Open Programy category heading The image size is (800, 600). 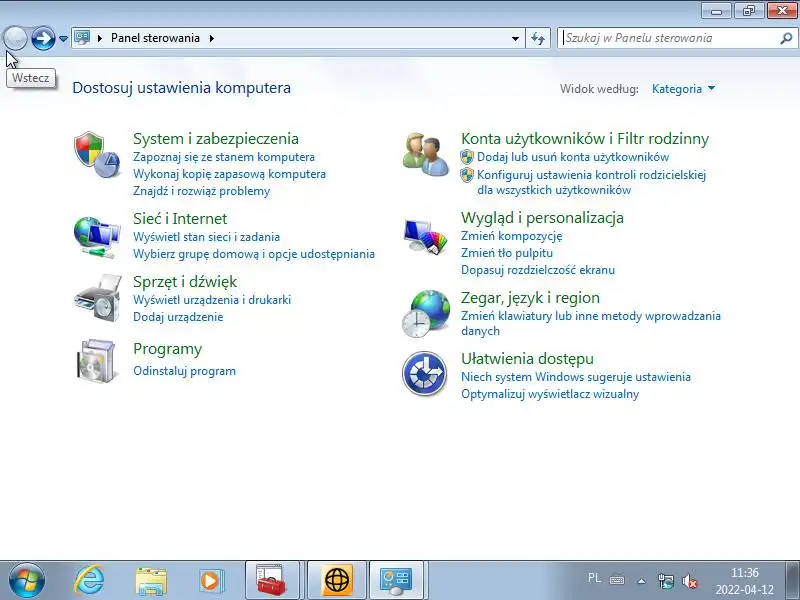[167, 349]
